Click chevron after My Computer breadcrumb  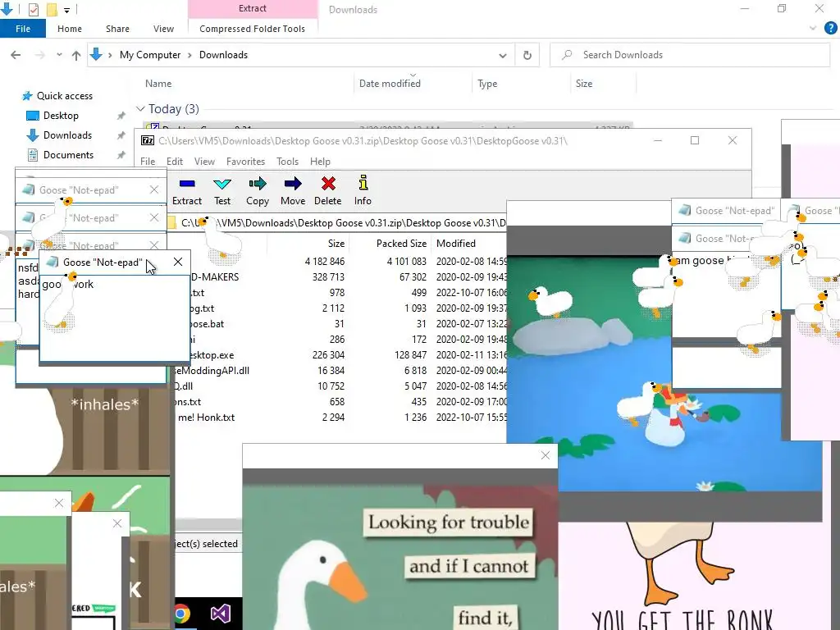coord(189,55)
